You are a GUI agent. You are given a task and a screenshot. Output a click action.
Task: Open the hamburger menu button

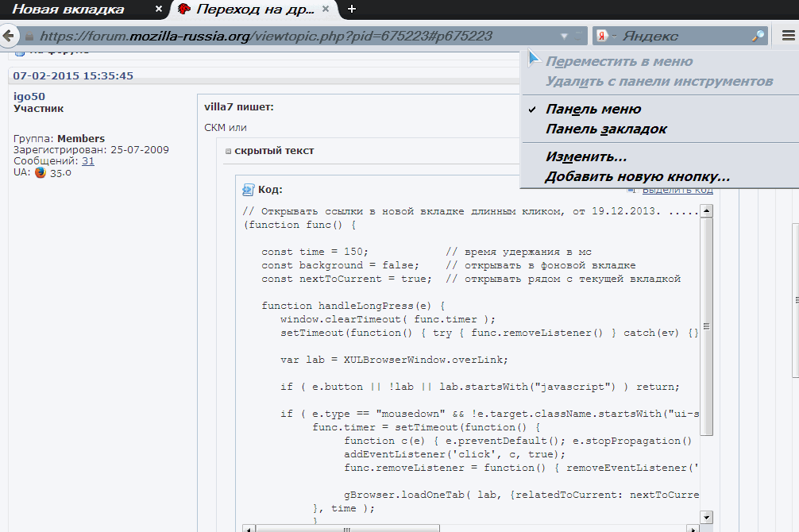click(x=787, y=36)
